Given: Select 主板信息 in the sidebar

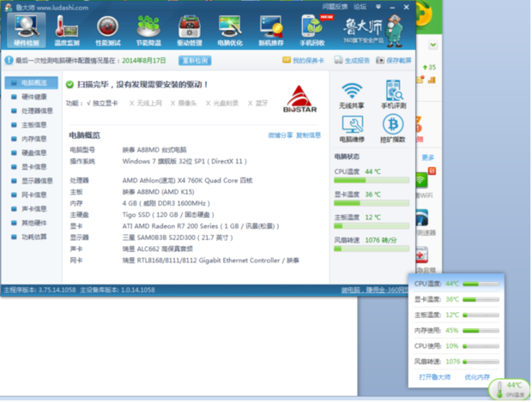Looking at the screenshot, I should click(31, 125).
